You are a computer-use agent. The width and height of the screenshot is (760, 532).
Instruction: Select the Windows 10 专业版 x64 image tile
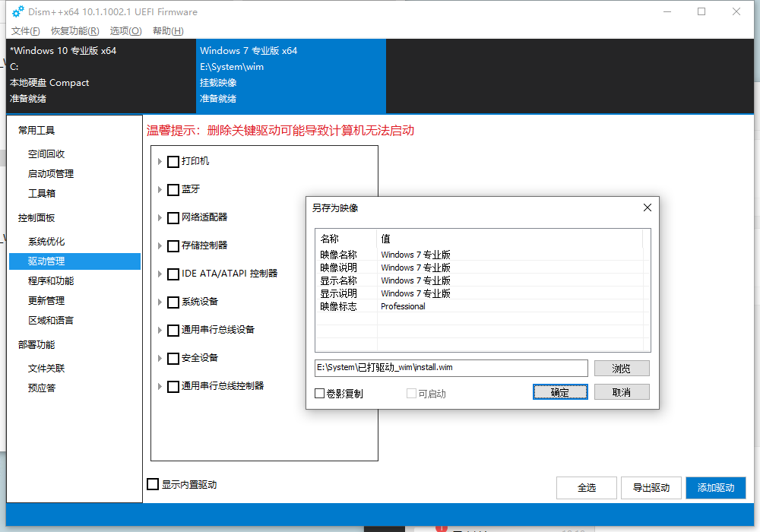101,75
